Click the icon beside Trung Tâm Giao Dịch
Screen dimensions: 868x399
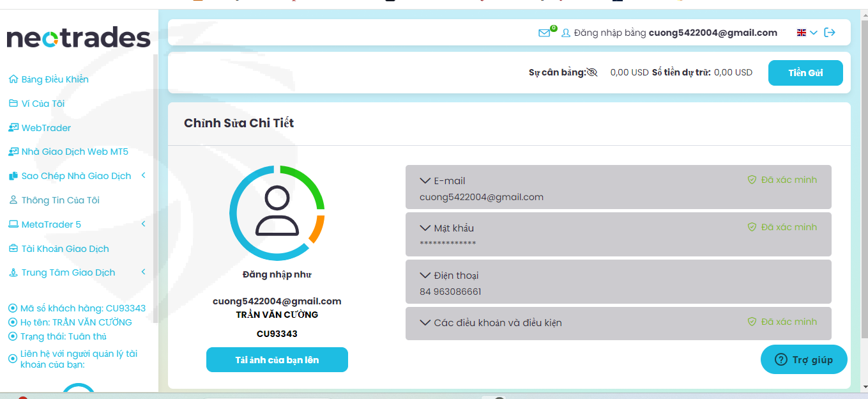13,272
